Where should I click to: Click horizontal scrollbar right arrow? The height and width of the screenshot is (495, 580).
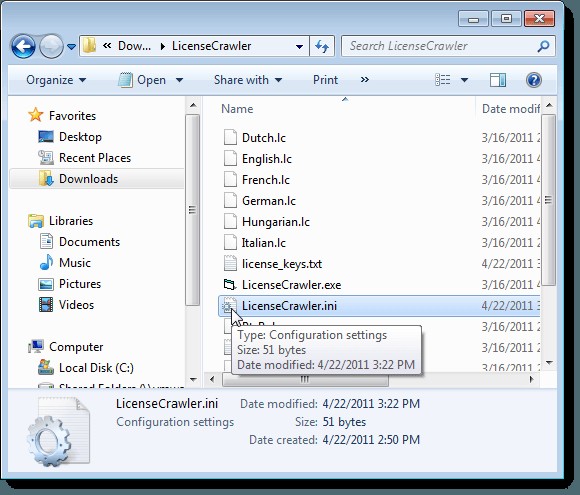(532, 379)
